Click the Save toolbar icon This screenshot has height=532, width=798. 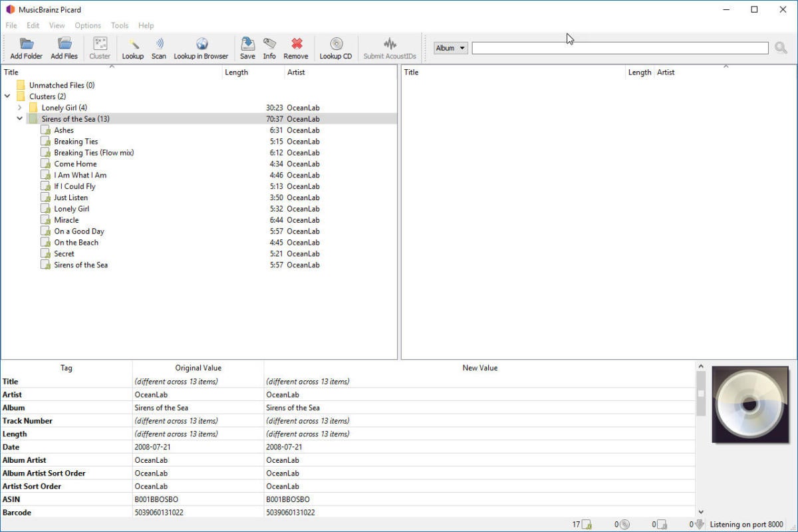coord(247,45)
